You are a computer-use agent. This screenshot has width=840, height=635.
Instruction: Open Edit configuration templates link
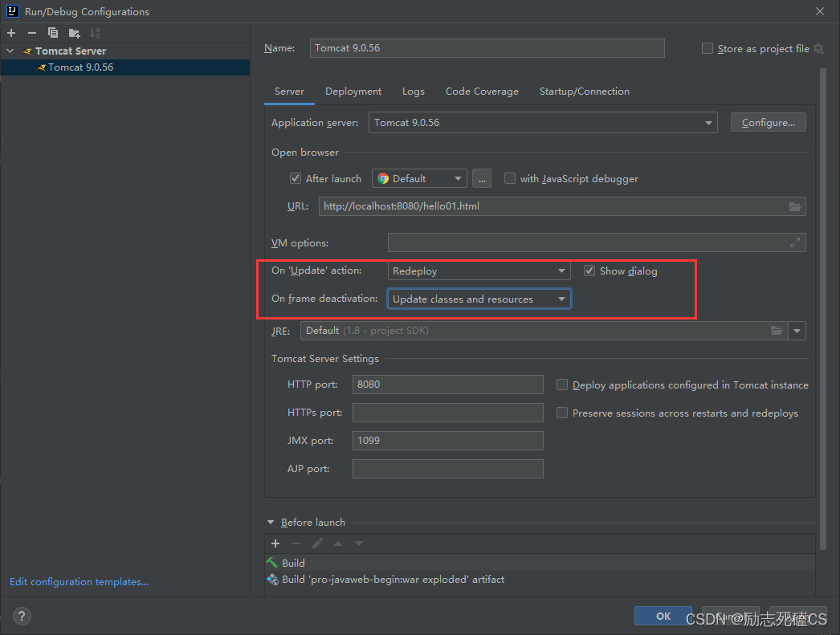tap(79, 581)
